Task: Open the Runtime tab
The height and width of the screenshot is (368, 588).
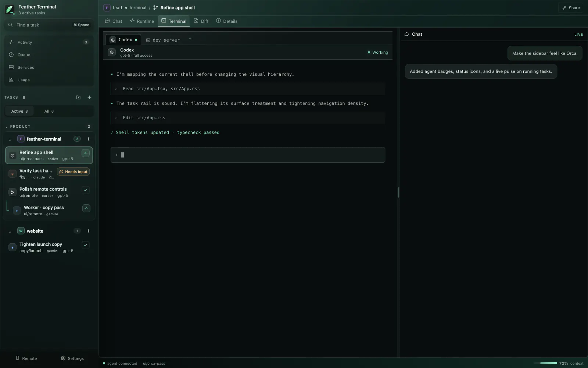Action: point(142,21)
